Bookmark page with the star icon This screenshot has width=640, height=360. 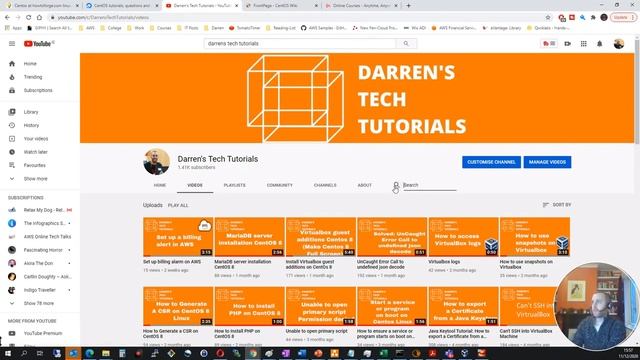(548, 18)
